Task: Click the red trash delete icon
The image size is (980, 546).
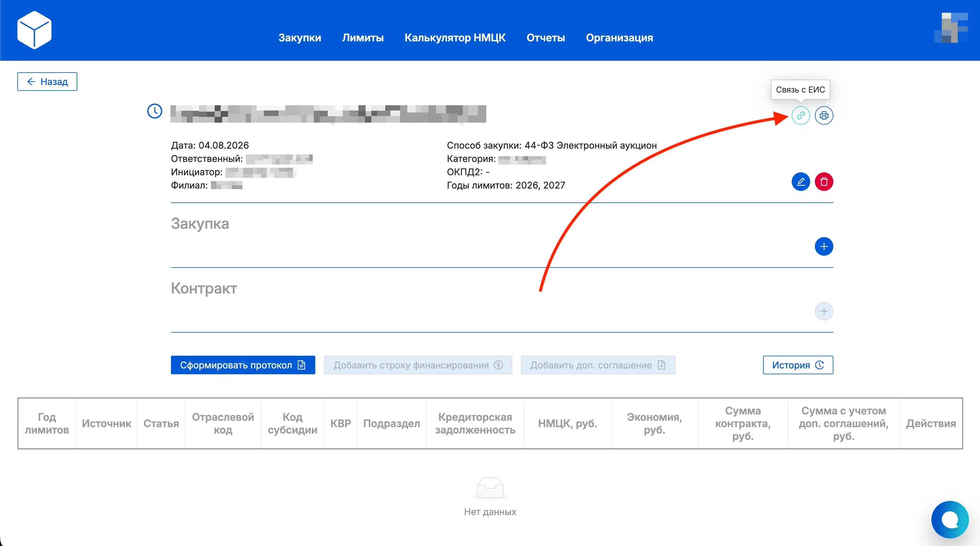Action: (x=824, y=182)
